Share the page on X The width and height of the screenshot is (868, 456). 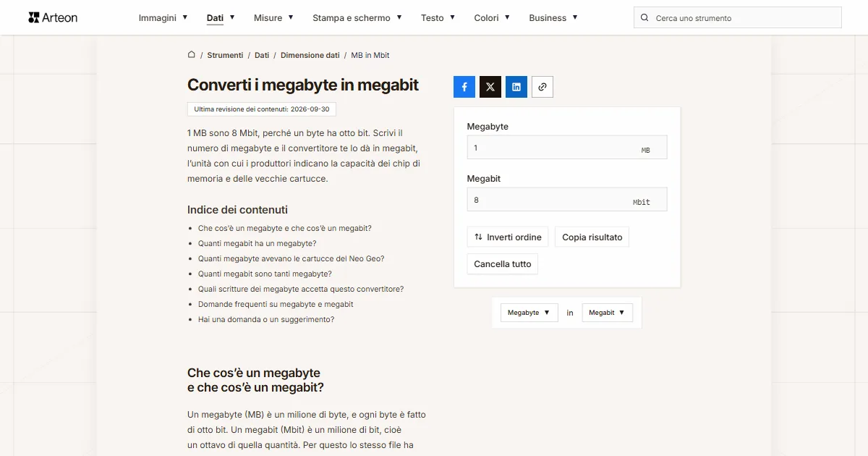click(490, 87)
